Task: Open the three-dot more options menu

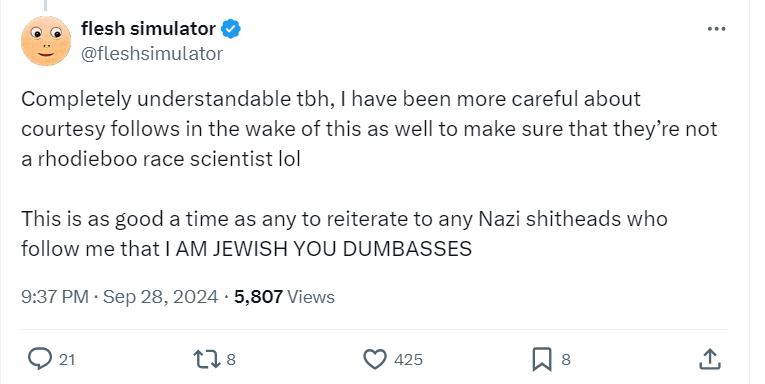Action: 716,29
